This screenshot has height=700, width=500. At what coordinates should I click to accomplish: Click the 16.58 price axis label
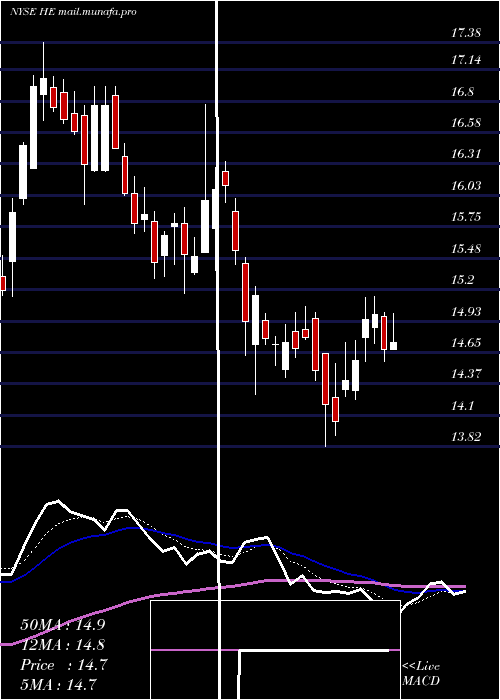[466, 122]
